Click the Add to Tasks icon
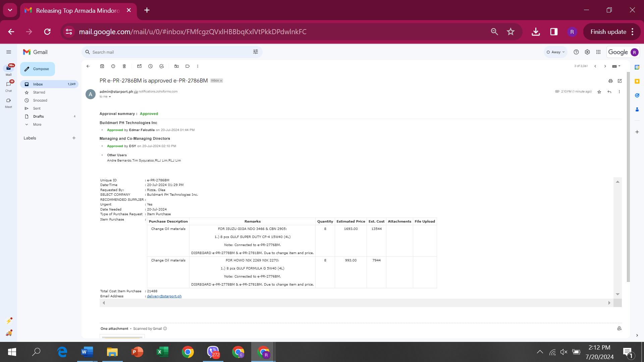The image size is (644, 362). click(x=161, y=66)
